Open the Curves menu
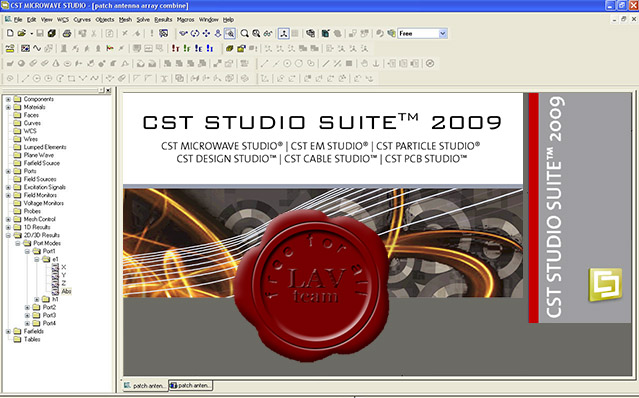 82,20
